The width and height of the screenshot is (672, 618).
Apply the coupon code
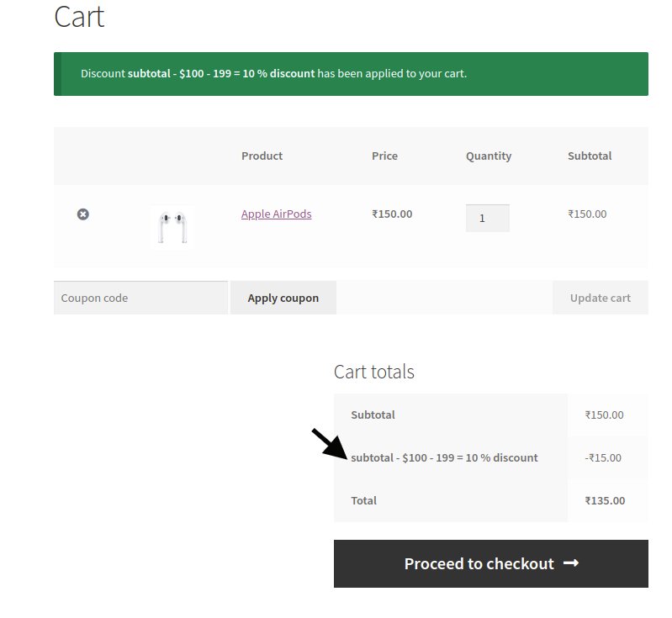(x=283, y=298)
